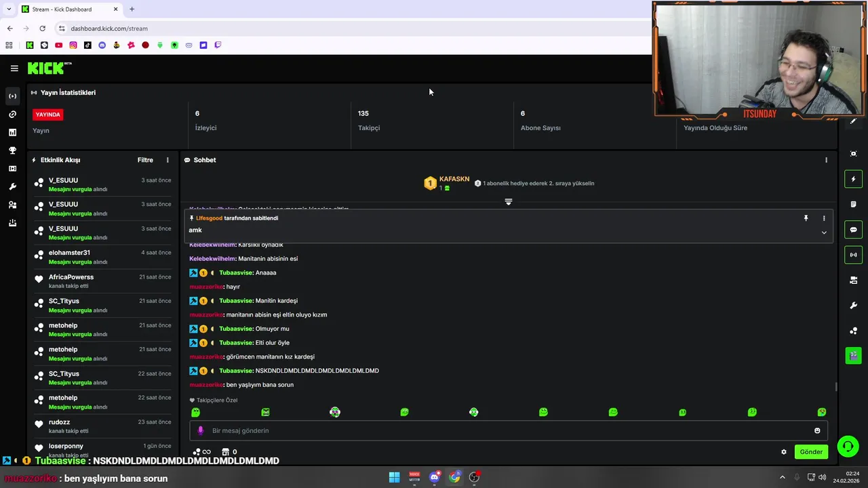Toggle the chat panel icon on right rail
This screenshot has height=488, width=868.
(853, 230)
